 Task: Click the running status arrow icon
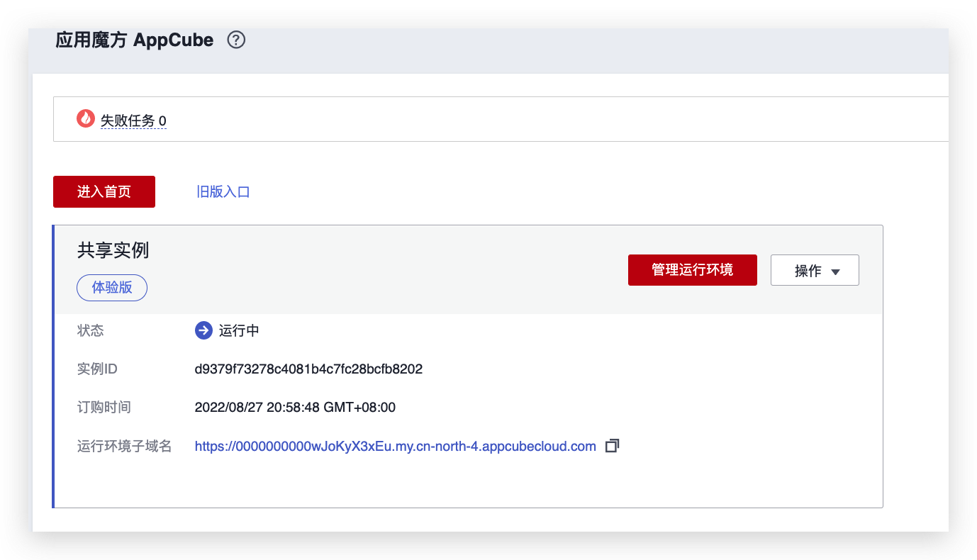point(203,330)
